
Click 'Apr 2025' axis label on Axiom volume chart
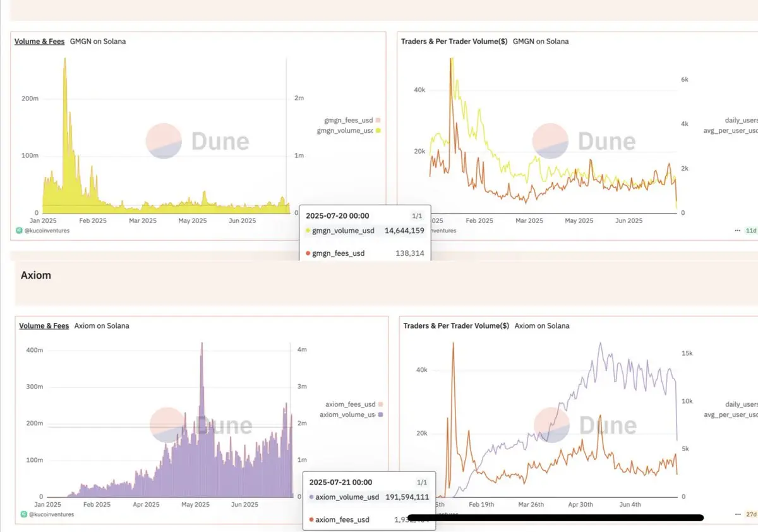[147, 505]
